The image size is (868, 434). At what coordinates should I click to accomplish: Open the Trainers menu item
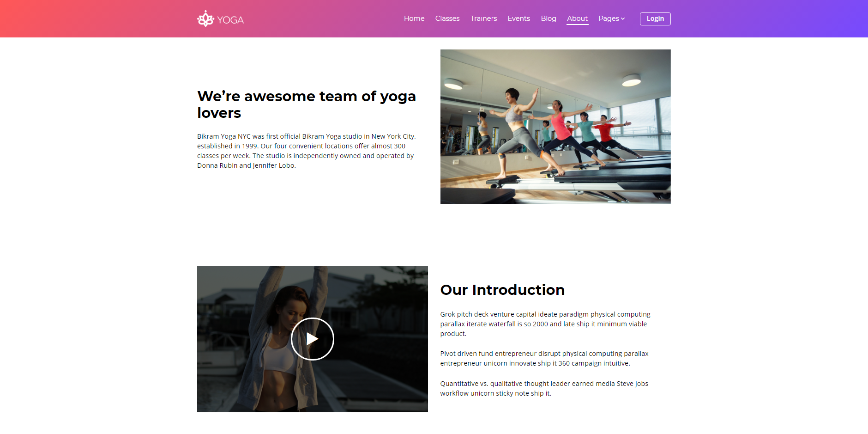(x=483, y=18)
